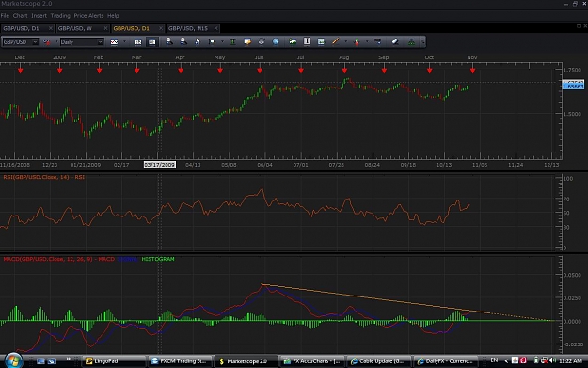Click the blue current price label 1.63663
This screenshot has width=588, height=368.
573,87
